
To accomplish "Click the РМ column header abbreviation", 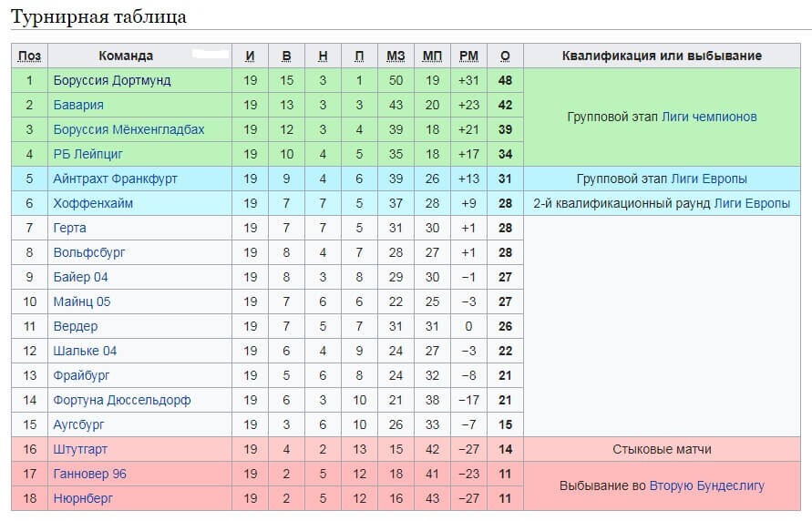I will [x=468, y=56].
